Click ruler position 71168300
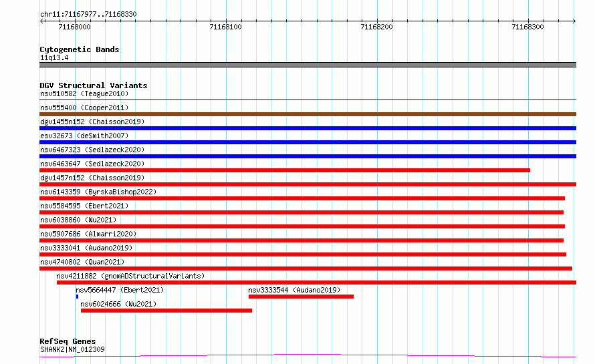Image resolution: width=595 pixels, height=364 pixels. 528,27
